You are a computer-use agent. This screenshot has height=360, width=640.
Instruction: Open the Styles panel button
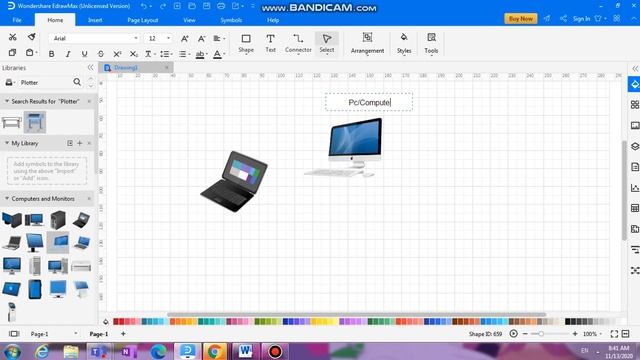coord(404,43)
